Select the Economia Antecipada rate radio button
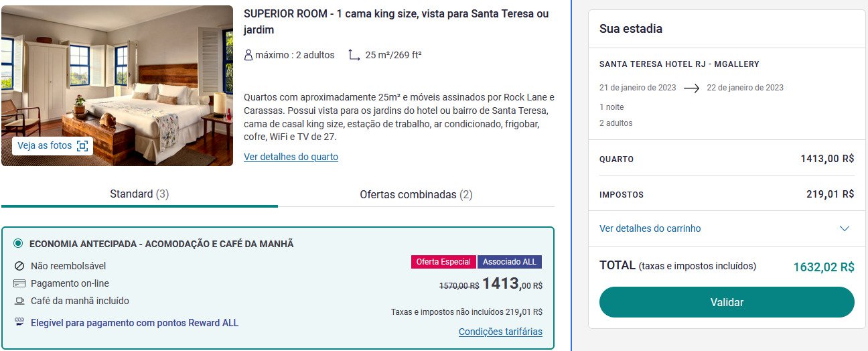The image size is (868, 351). [x=18, y=244]
